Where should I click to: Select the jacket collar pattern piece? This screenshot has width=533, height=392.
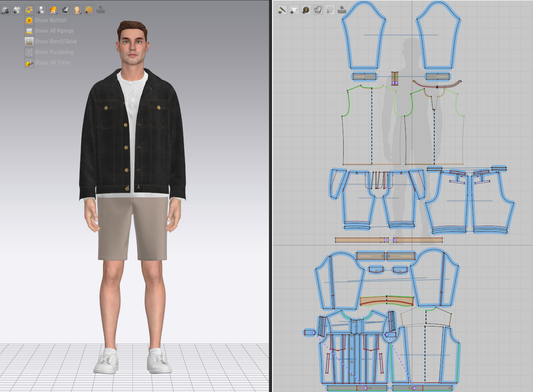[x=387, y=301]
